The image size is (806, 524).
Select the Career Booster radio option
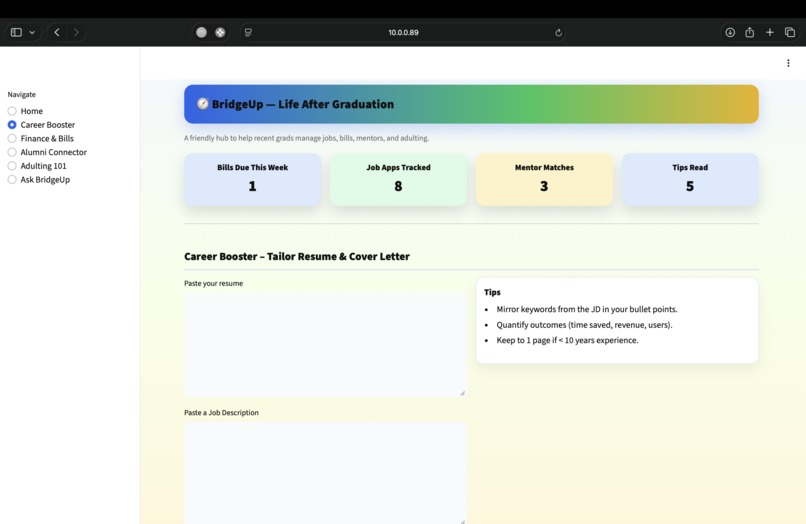tap(41, 125)
